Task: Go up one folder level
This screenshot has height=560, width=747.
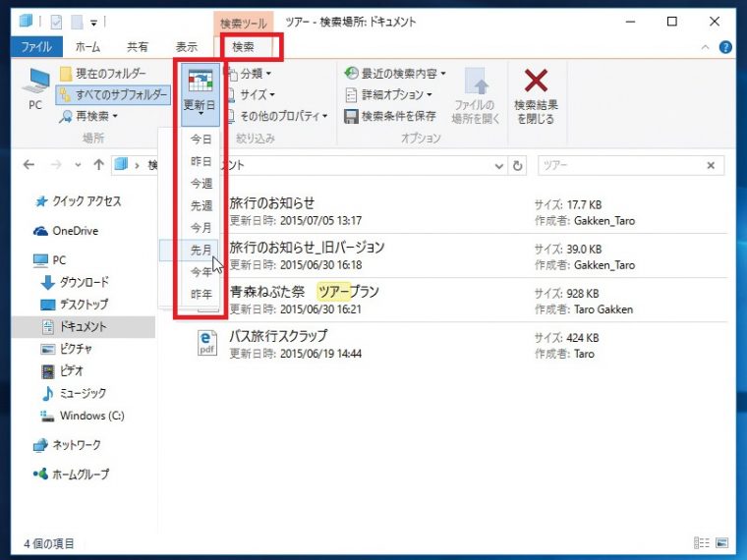Action: pos(98,165)
